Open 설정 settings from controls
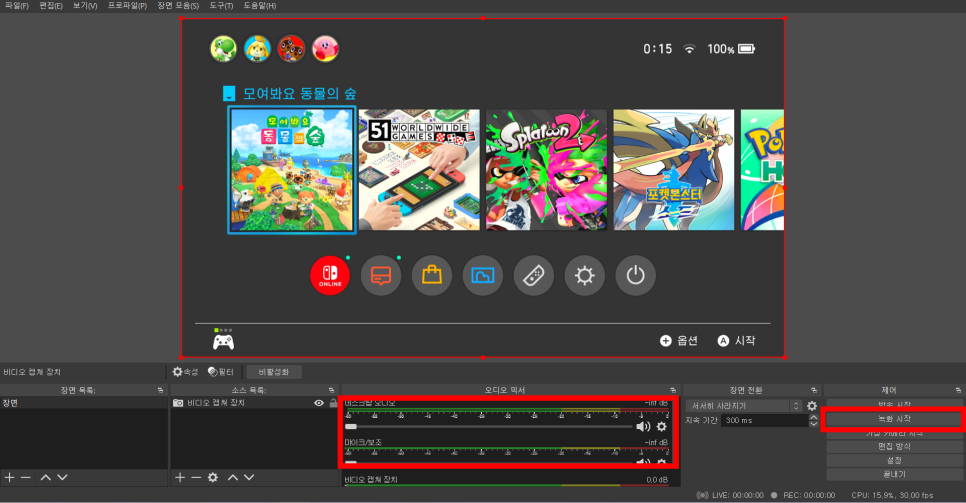Viewport: 966px width, 503px height. (x=894, y=460)
